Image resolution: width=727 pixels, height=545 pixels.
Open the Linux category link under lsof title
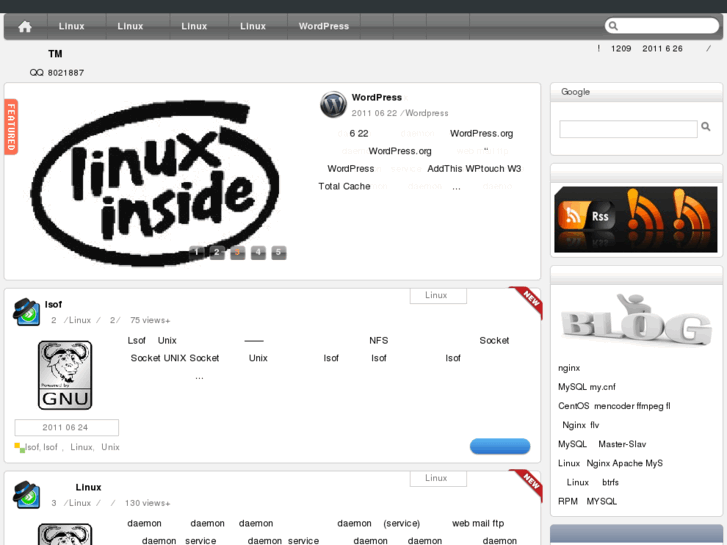click(80, 320)
